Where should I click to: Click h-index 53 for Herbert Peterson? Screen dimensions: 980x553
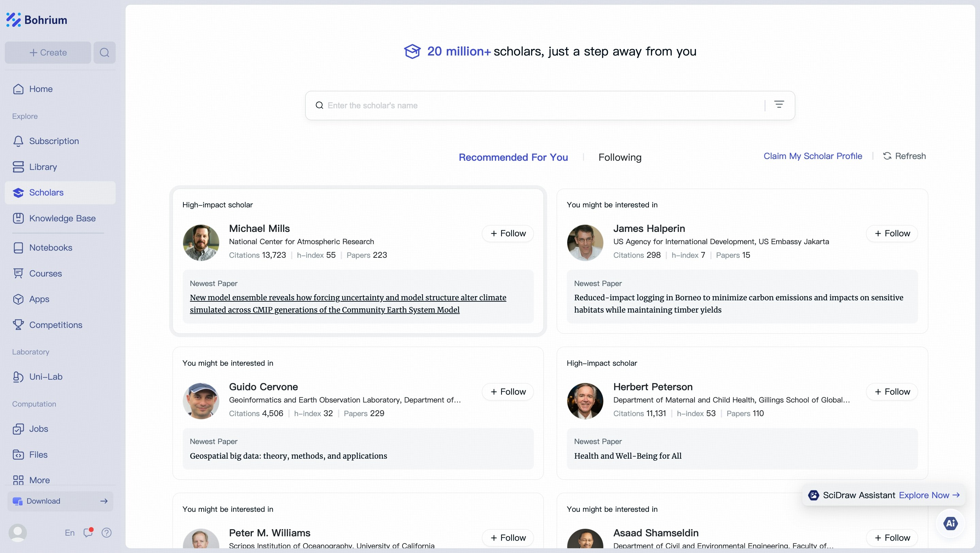696,413
